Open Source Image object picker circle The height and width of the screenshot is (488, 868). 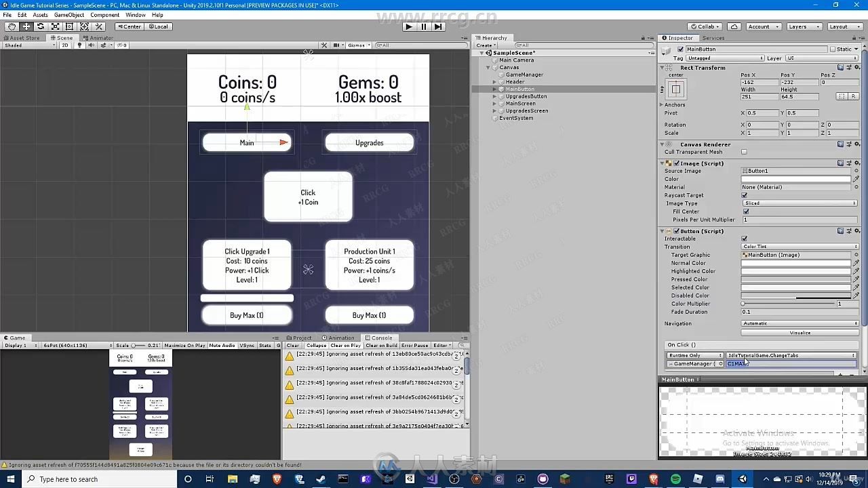(x=856, y=171)
